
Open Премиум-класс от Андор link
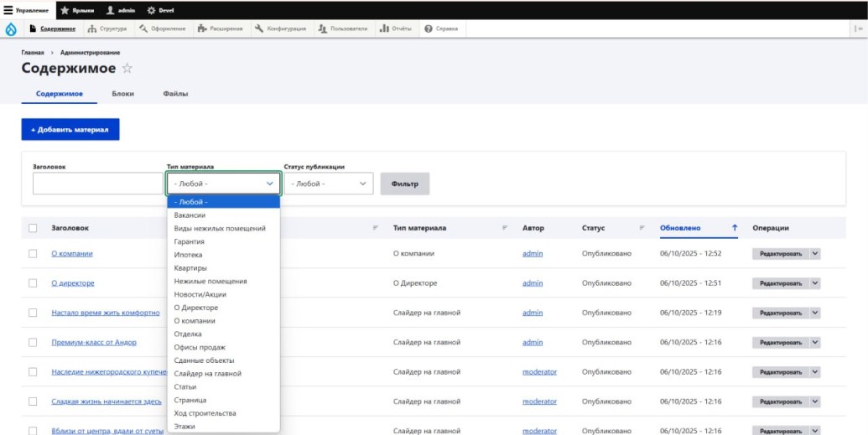(94, 342)
